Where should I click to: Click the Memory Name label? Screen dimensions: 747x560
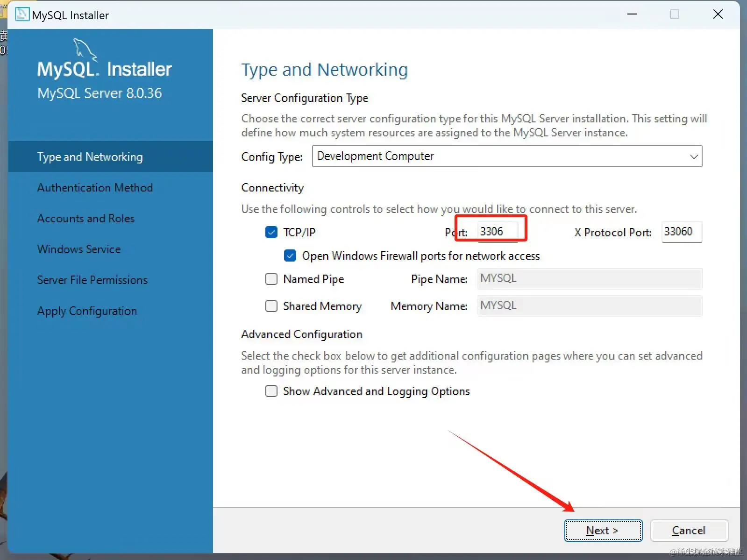pos(429,306)
